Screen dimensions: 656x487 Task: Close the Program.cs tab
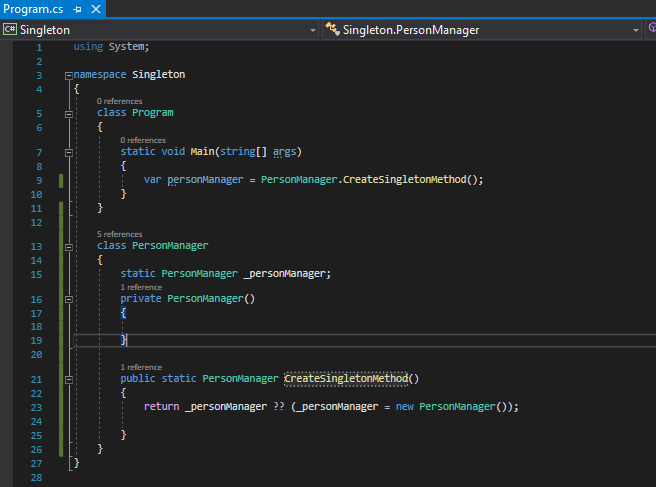pos(96,9)
